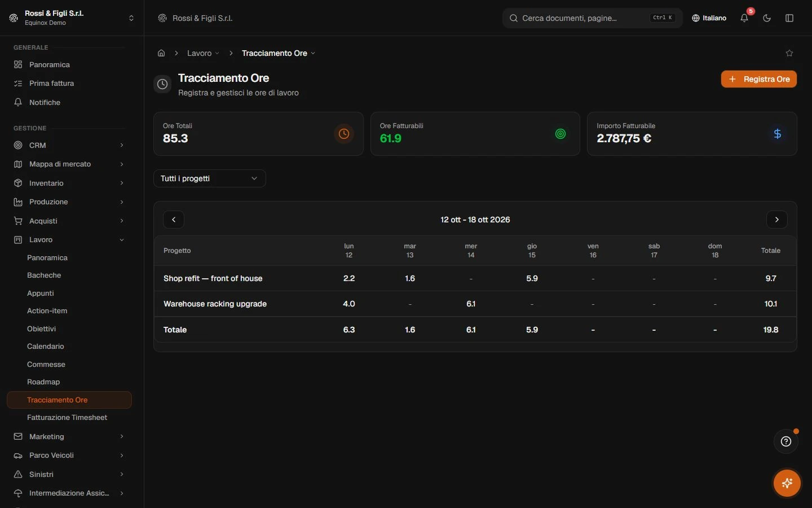Open the help question mark button

786,441
